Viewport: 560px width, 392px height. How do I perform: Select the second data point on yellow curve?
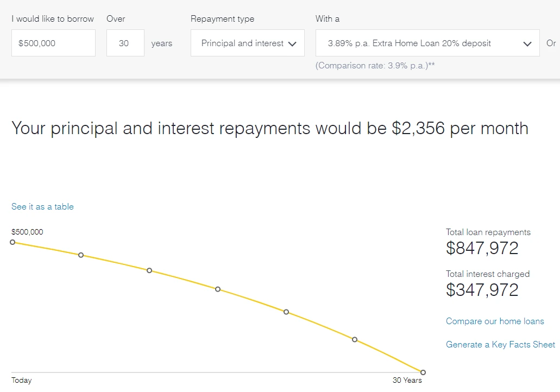pyautogui.click(x=81, y=255)
